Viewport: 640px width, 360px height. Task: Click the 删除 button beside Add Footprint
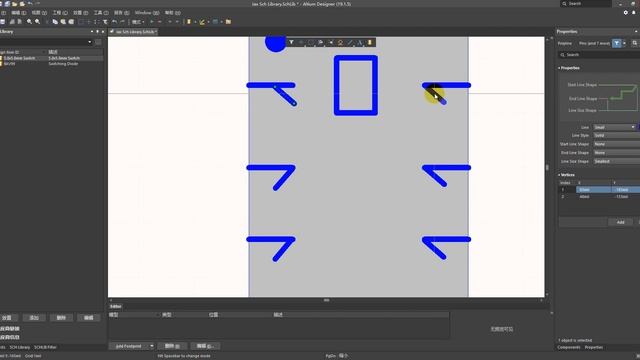[x=172, y=346]
